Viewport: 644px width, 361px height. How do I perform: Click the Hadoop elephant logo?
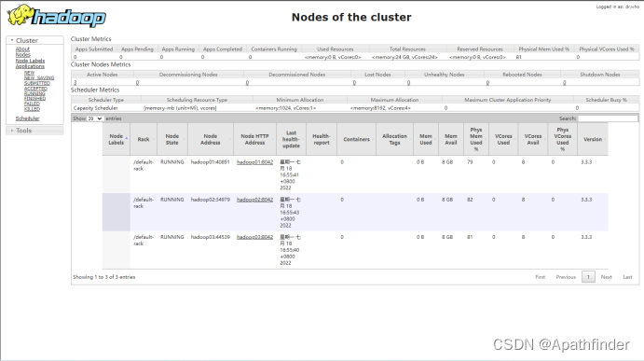pos(56,16)
